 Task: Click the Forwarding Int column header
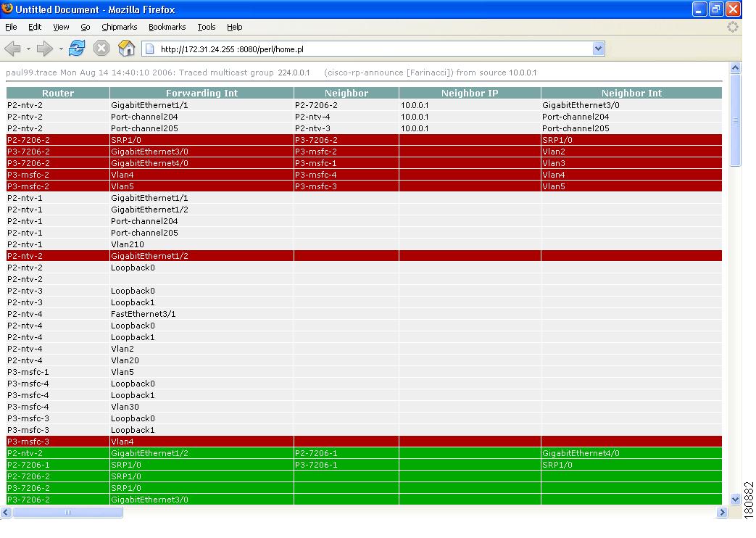coord(202,93)
